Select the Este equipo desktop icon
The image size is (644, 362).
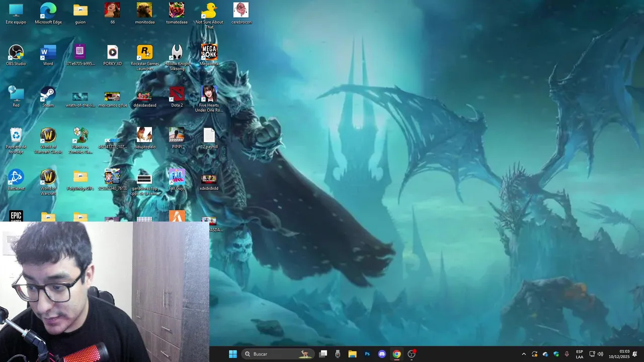point(16,14)
